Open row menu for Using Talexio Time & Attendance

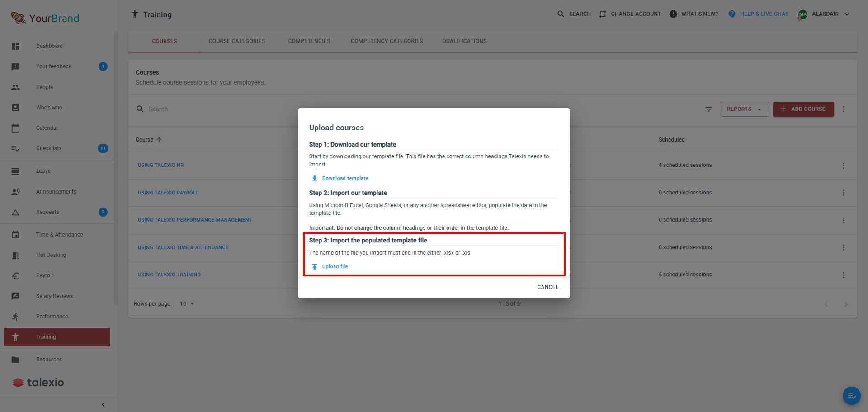click(x=844, y=247)
